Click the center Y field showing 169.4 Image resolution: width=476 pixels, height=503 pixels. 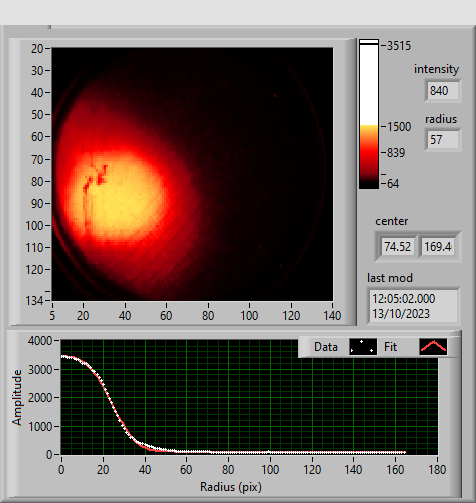tap(438, 247)
